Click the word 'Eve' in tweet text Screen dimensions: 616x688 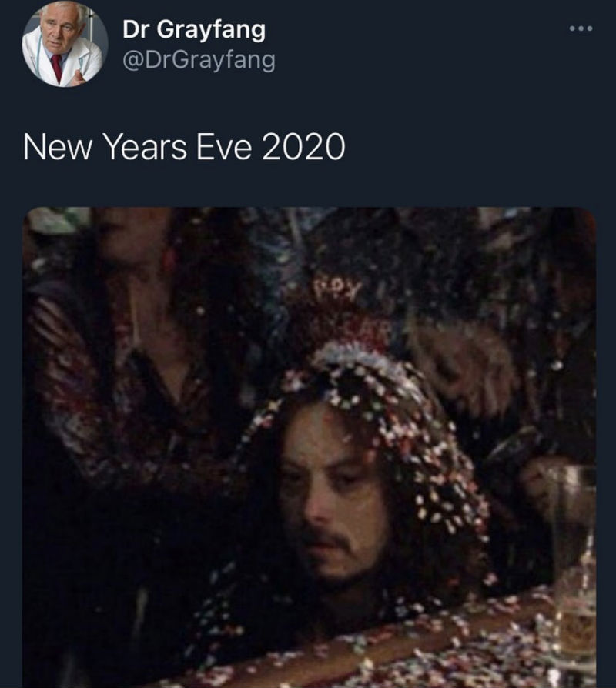pos(224,147)
